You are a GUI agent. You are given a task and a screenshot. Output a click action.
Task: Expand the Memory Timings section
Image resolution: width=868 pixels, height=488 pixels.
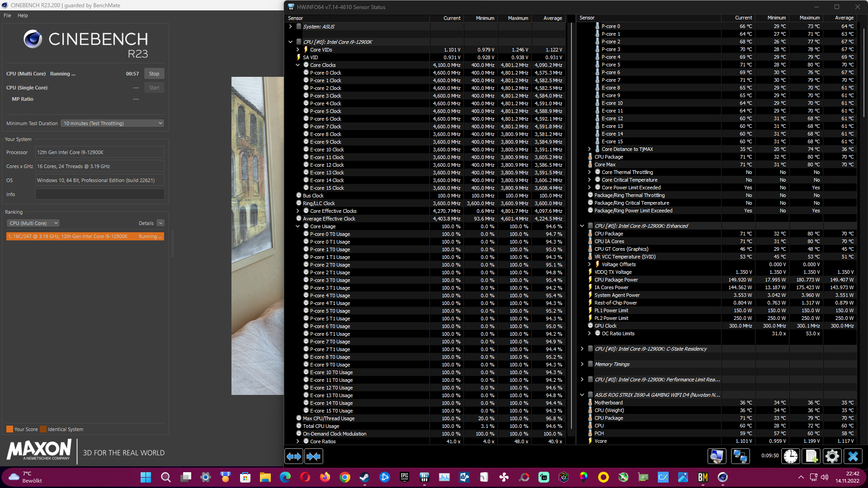(582, 364)
